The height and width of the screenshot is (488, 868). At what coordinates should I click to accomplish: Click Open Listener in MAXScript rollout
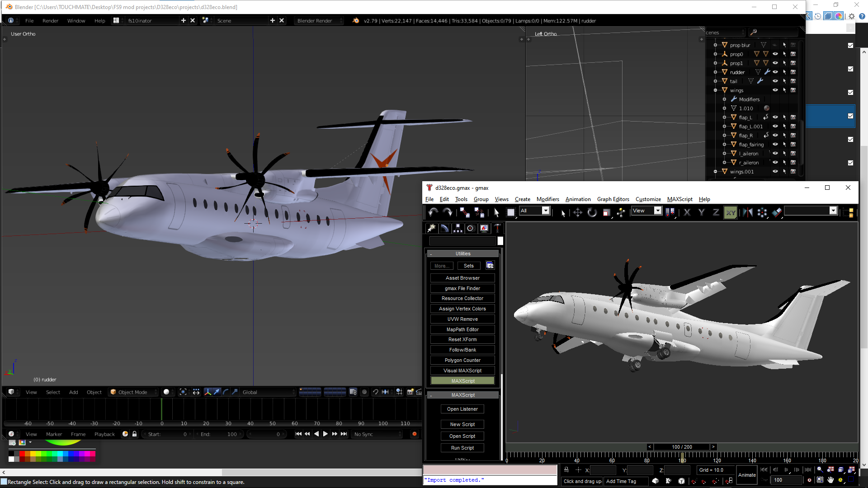point(462,409)
